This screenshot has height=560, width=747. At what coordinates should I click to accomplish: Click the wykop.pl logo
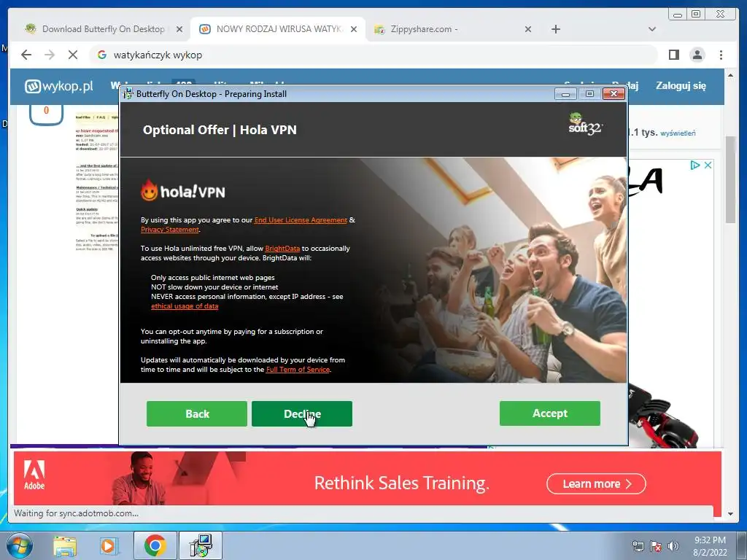pyautogui.click(x=58, y=86)
